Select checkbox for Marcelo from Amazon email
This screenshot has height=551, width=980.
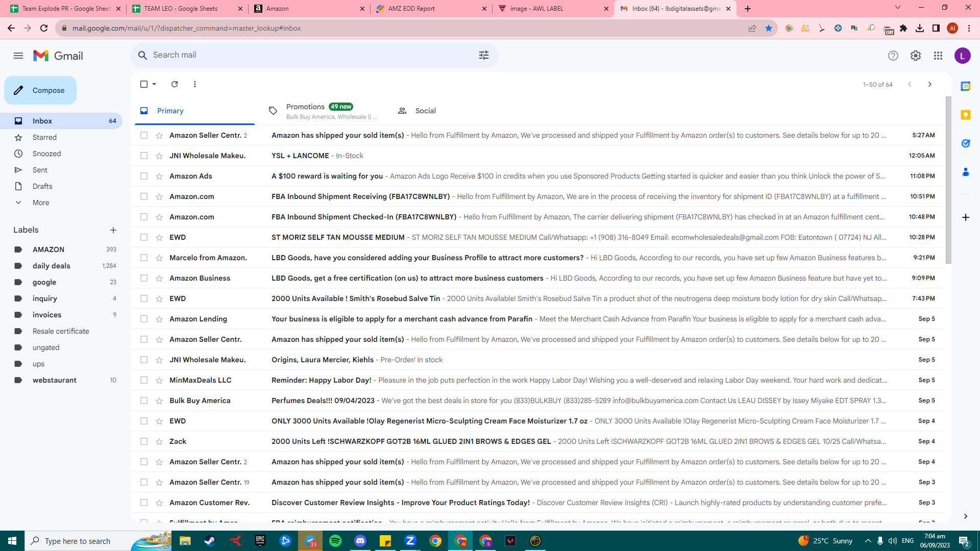tap(144, 258)
